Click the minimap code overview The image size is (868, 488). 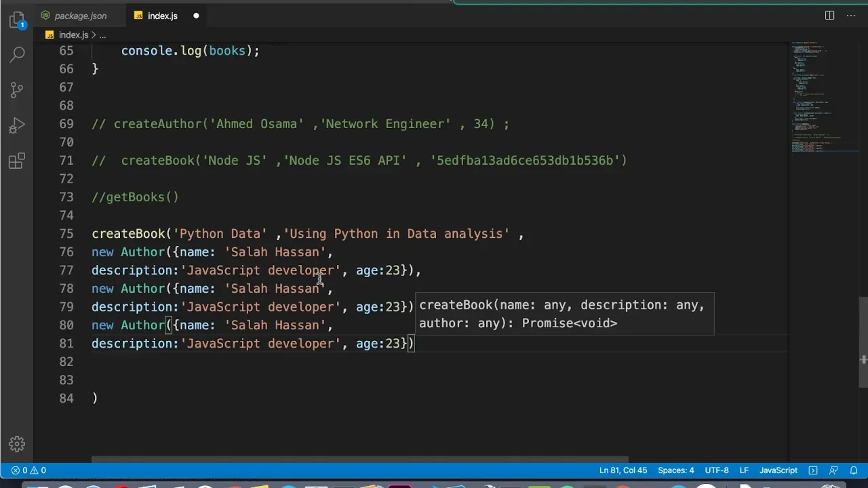(x=817, y=95)
